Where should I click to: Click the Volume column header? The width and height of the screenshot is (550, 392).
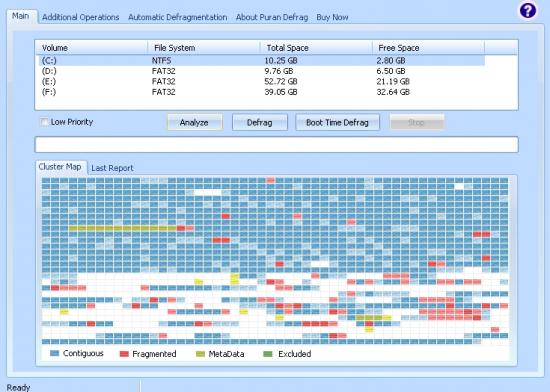click(x=91, y=48)
